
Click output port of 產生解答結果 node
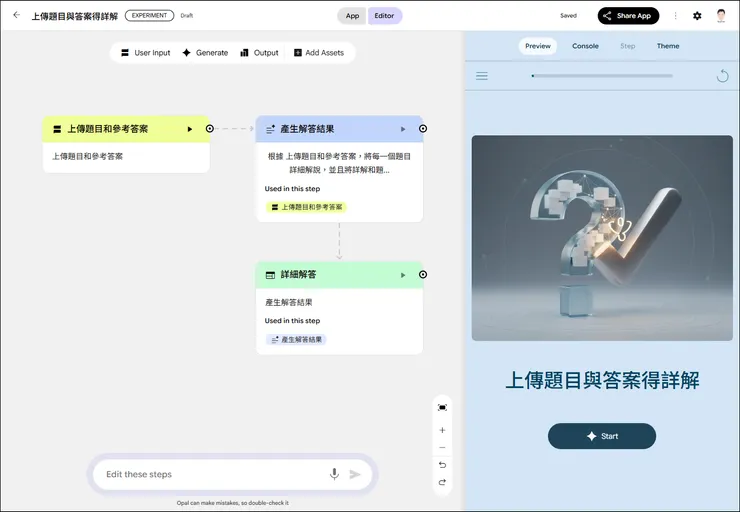click(423, 128)
